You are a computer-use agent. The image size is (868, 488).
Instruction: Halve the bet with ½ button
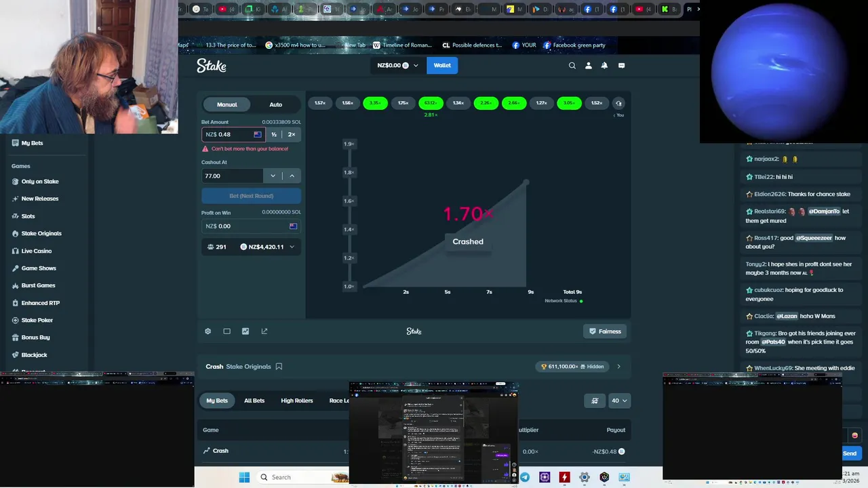click(x=274, y=134)
